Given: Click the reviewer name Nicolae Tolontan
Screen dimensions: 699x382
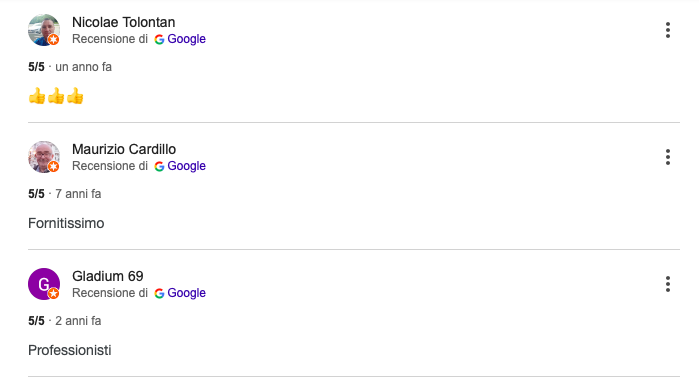Looking at the screenshot, I should click(x=123, y=22).
